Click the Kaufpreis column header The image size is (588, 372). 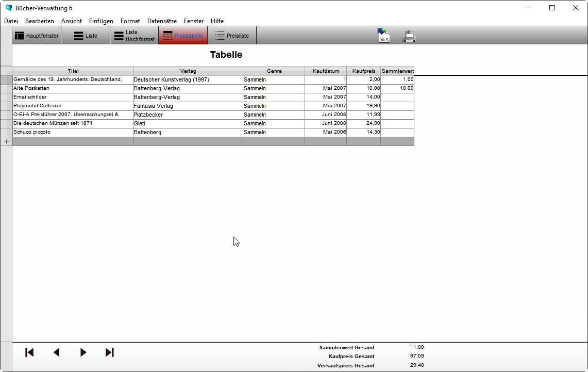(363, 71)
